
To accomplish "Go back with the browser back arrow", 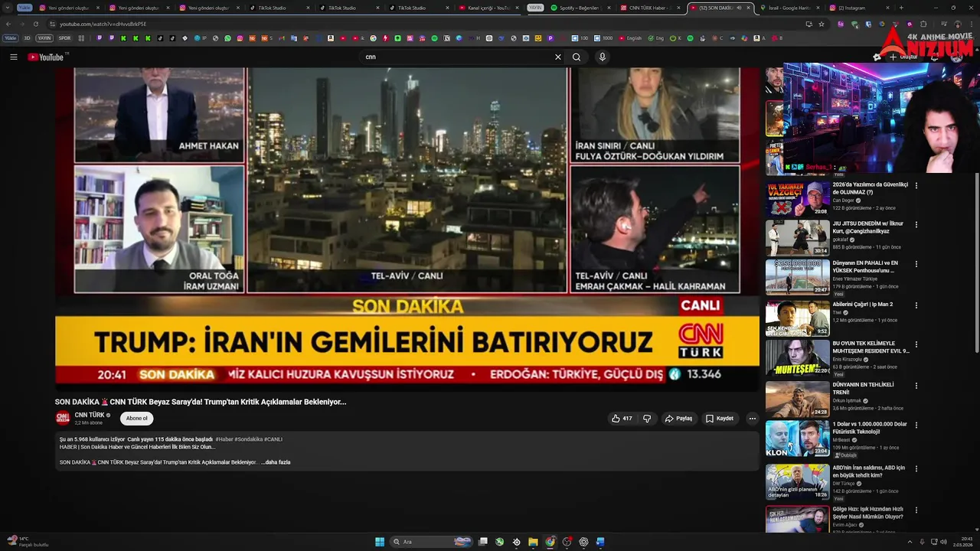I will pos(8,24).
